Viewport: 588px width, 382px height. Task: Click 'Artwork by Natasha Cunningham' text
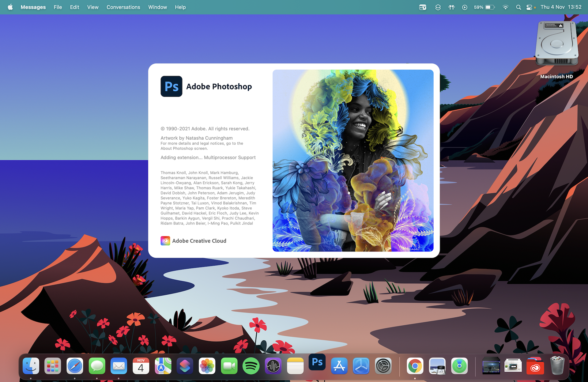[x=197, y=138]
